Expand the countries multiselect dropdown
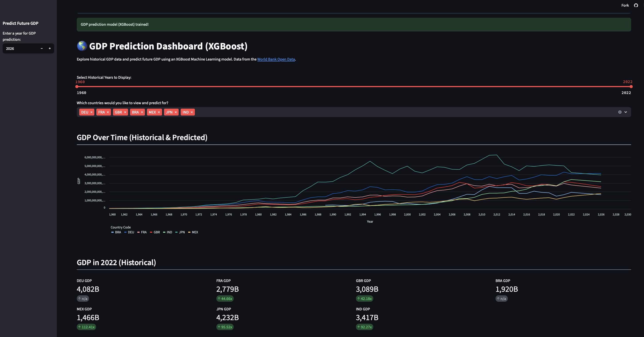Viewport: 644px width, 337px height. pos(626,112)
